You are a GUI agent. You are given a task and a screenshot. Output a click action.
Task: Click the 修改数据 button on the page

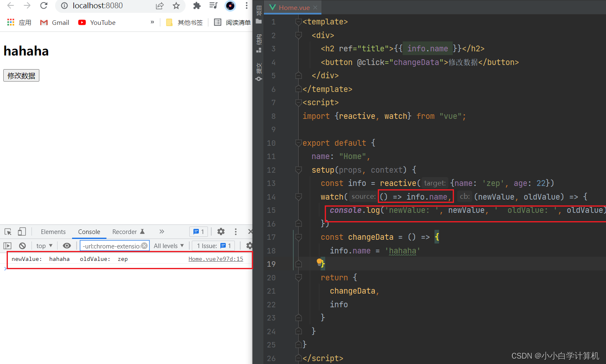click(x=21, y=76)
